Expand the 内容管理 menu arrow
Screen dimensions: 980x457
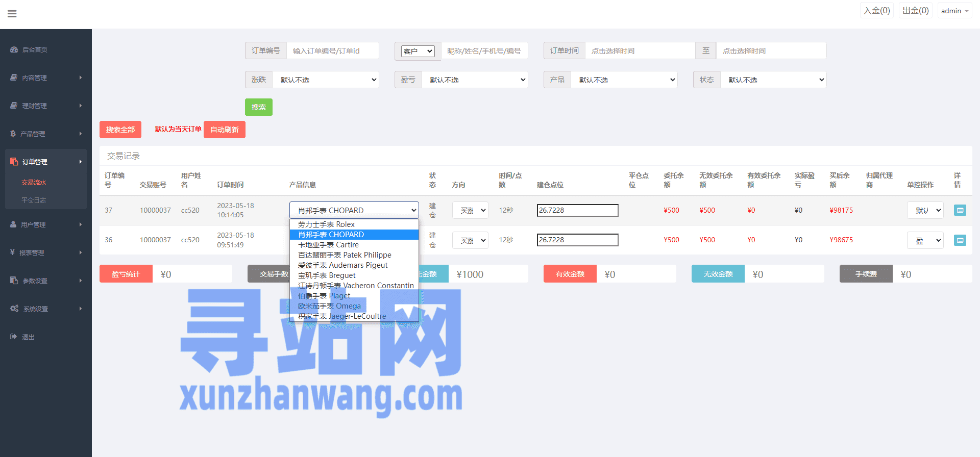pyautogui.click(x=81, y=78)
